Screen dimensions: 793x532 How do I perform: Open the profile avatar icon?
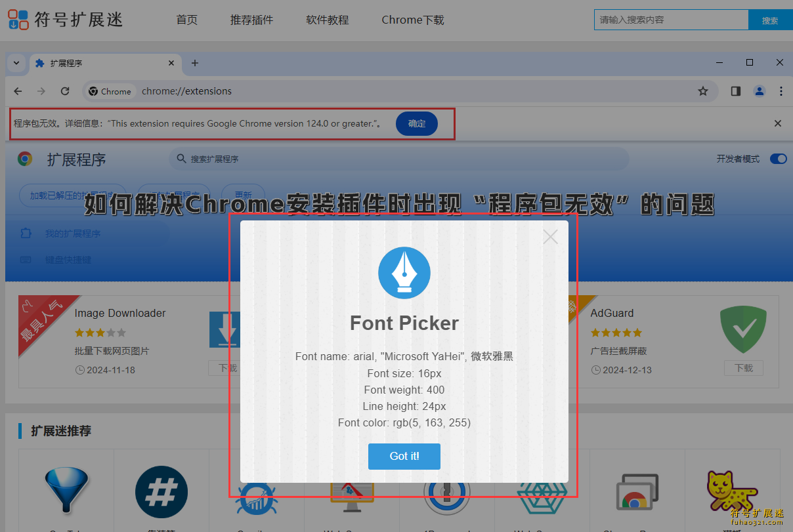click(760, 91)
